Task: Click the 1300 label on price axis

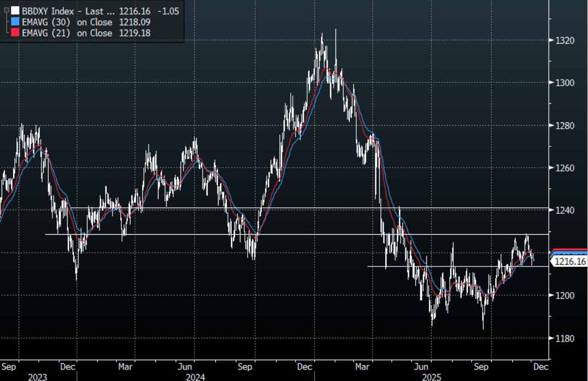Action: 565,83
